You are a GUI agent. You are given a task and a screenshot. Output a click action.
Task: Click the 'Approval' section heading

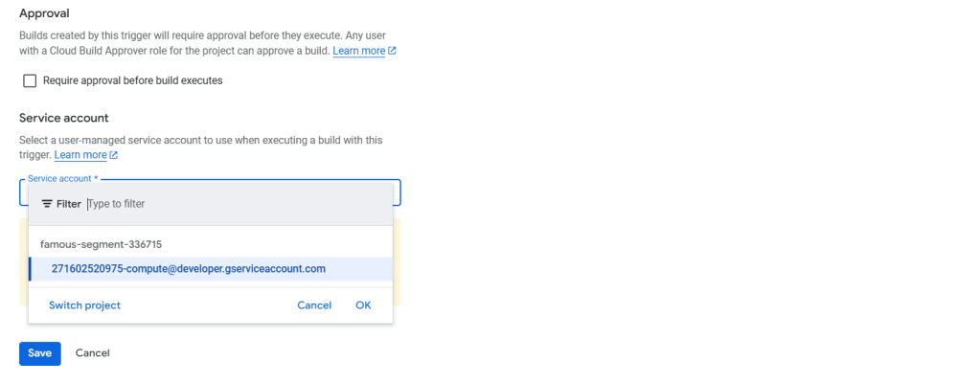tap(46, 14)
